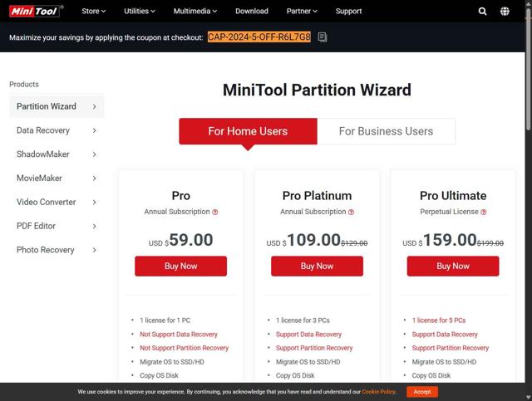Select ShadowMaker in Products sidebar
532x401 pixels.
(57, 154)
